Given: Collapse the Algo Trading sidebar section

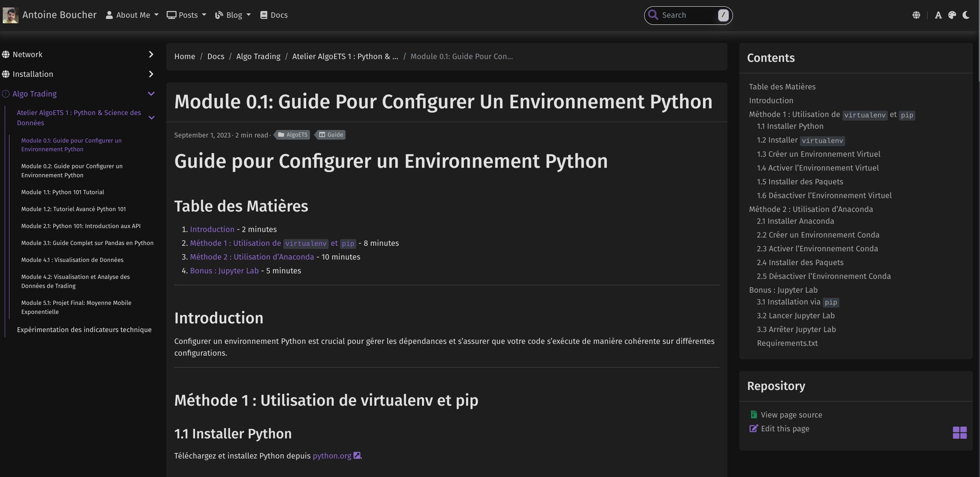Looking at the screenshot, I should [151, 94].
